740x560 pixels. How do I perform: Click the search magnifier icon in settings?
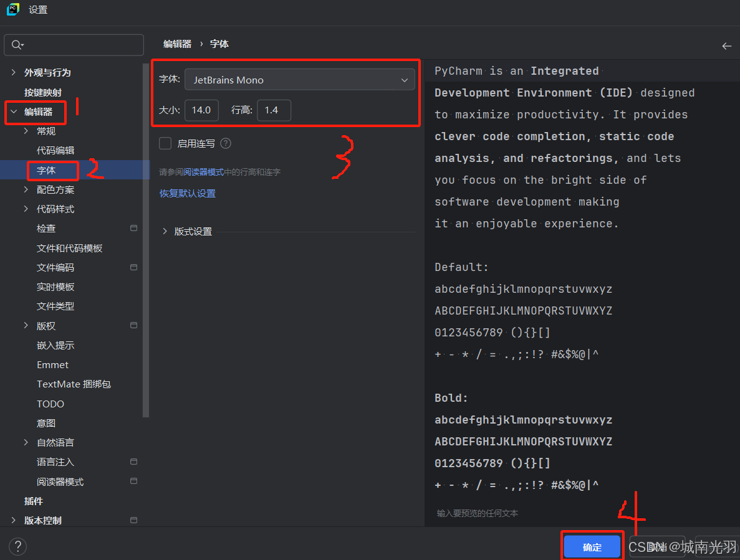pyautogui.click(x=17, y=45)
